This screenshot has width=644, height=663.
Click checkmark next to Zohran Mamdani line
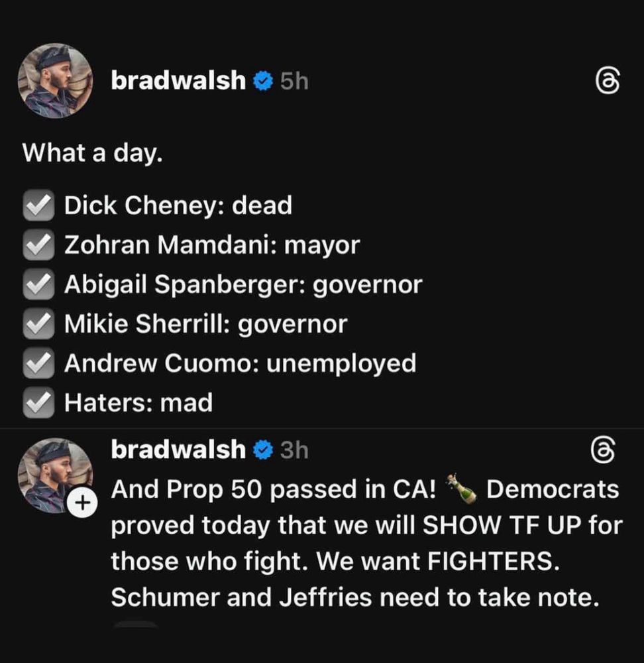tap(39, 245)
